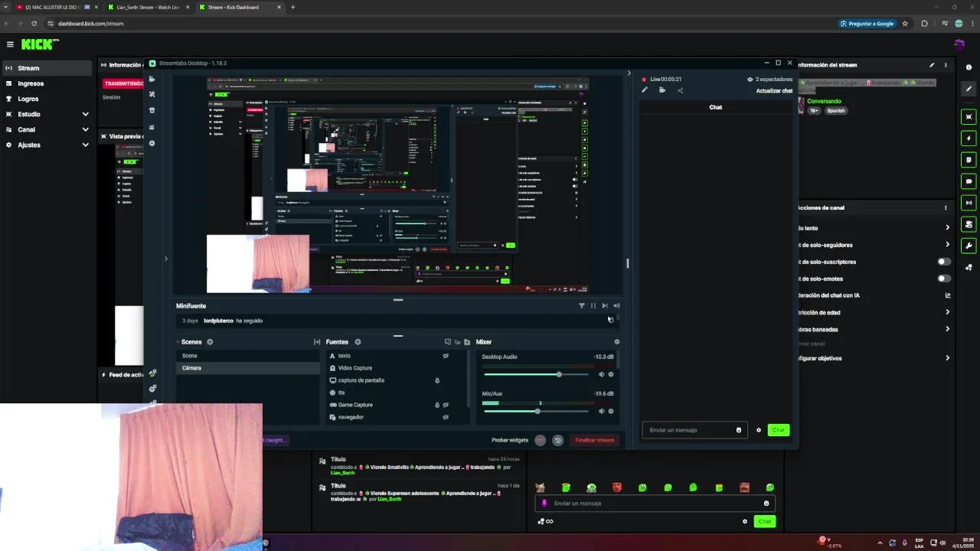Toggle chat de solo-emotes switch
980x551 pixels.
click(944, 279)
